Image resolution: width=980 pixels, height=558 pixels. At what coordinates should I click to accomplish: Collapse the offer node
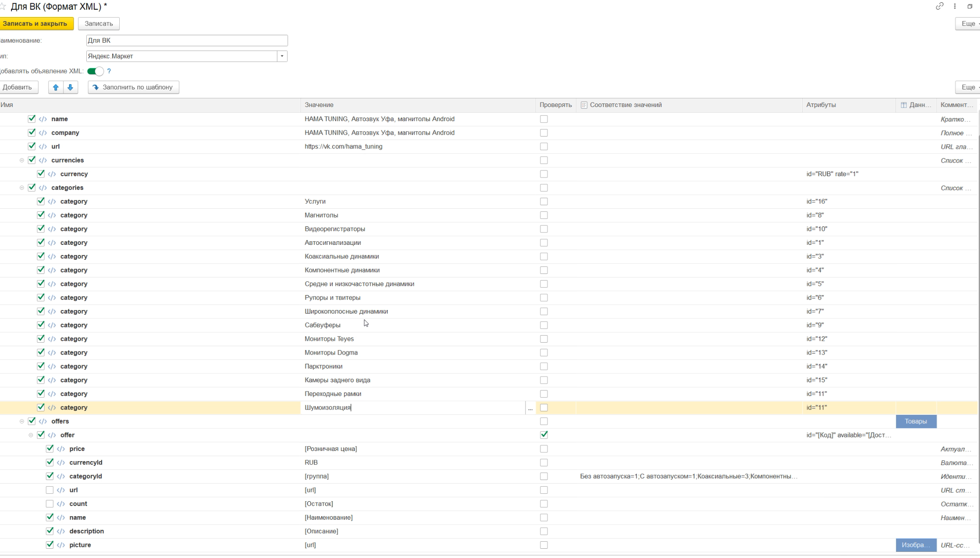coord(31,435)
